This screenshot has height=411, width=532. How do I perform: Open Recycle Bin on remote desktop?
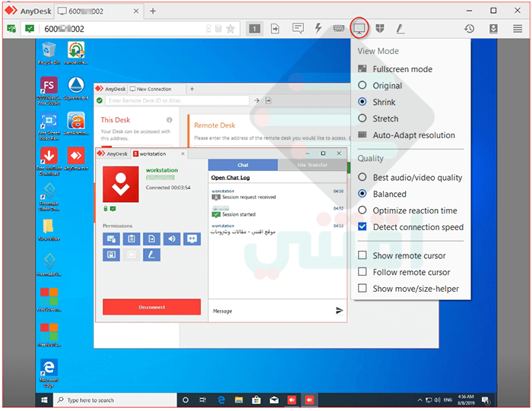click(49, 53)
